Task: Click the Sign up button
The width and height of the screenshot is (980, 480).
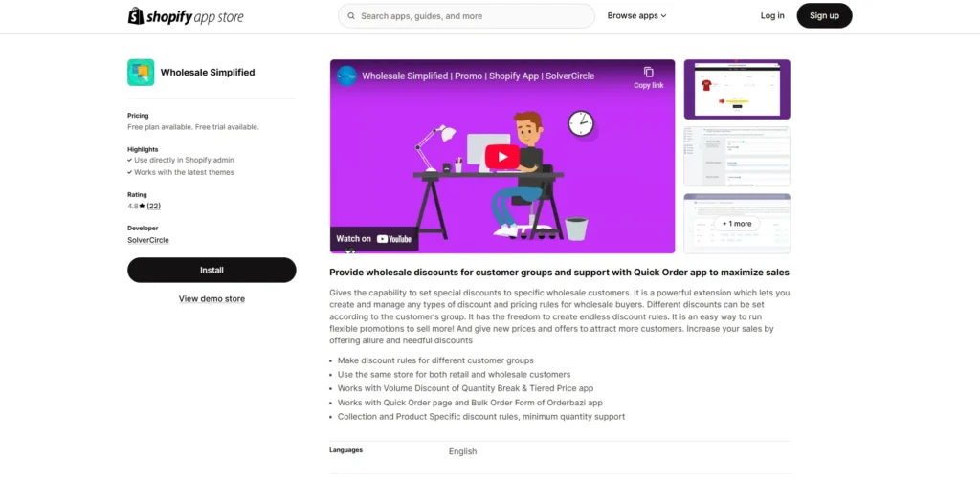Action: coord(824,16)
